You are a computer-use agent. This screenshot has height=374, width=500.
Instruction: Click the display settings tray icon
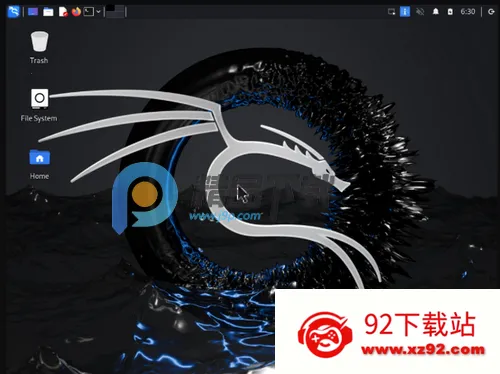(x=391, y=12)
